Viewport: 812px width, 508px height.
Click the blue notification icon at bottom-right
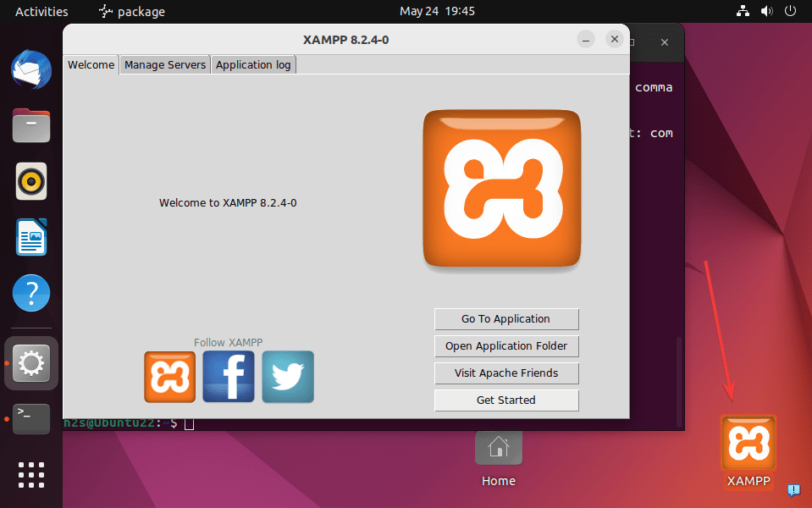[793, 490]
